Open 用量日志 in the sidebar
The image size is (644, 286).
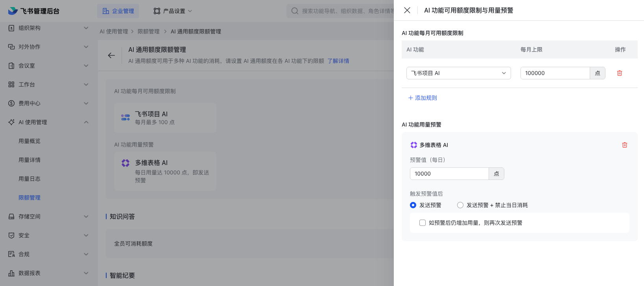tap(30, 179)
